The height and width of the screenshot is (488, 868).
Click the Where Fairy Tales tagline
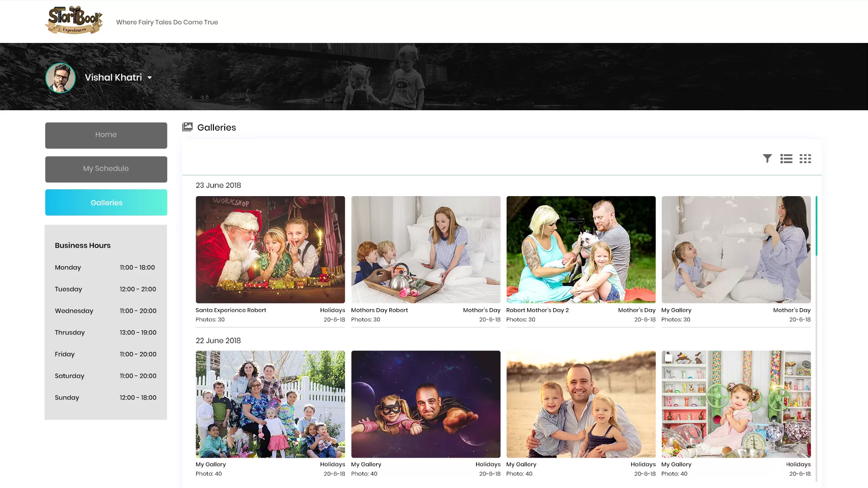[167, 22]
